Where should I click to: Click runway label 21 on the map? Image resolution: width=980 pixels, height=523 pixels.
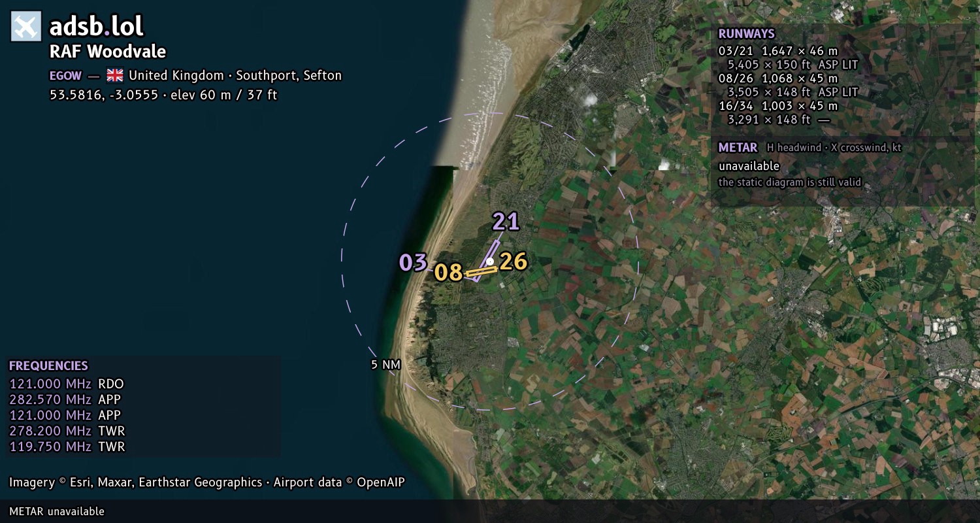506,222
